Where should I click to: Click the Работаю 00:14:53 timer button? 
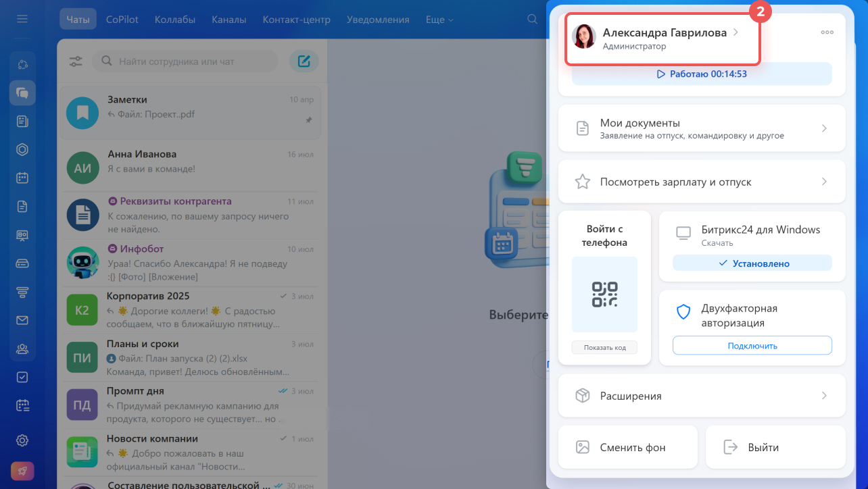pyautogui.click(x=702, y=74)
